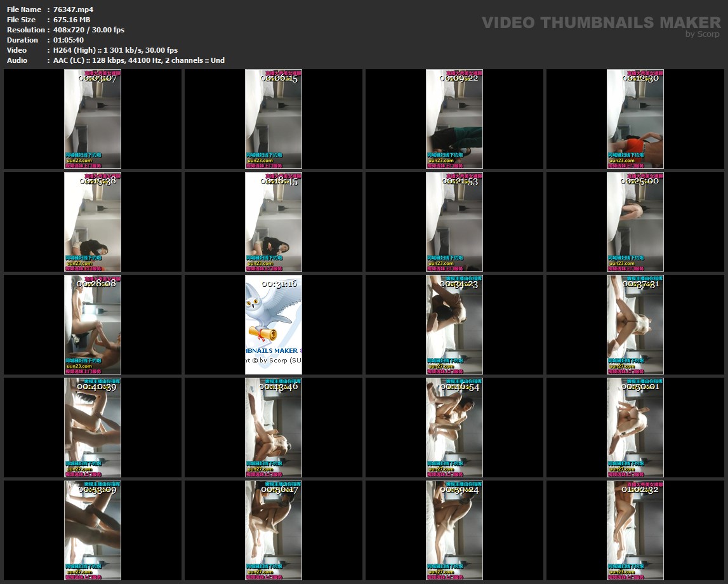Click the 00:03:07 timestamp label
The height and width of the screenshot is (584, 728).
point(98,78)
